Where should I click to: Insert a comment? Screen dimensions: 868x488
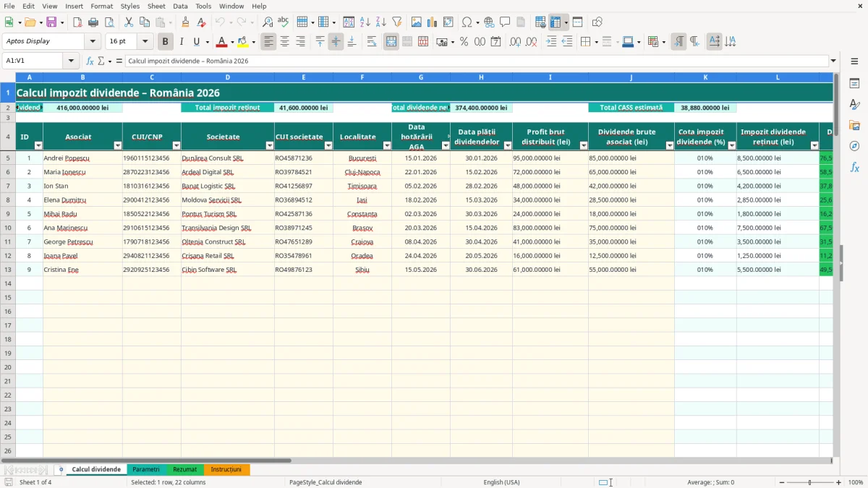point(505,22)
